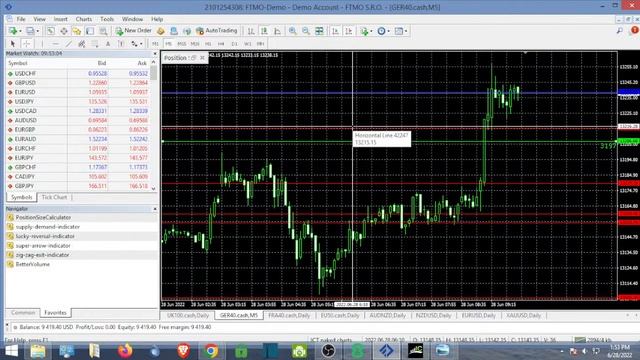Open the Strategy Tester icon

tap(103, 31)
